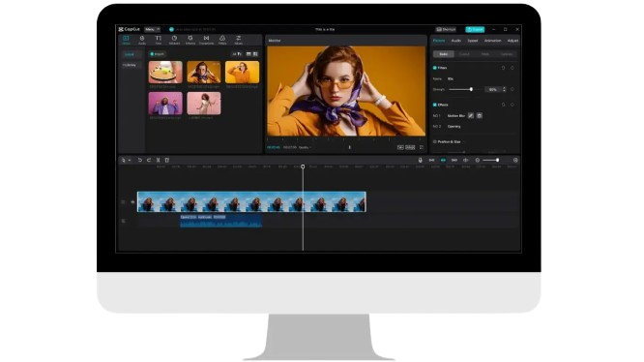Image resolution: width=644 pixels, height=362 pixels.
Task: Select the Mask sub-tab
Action: [x=485, y=54]
